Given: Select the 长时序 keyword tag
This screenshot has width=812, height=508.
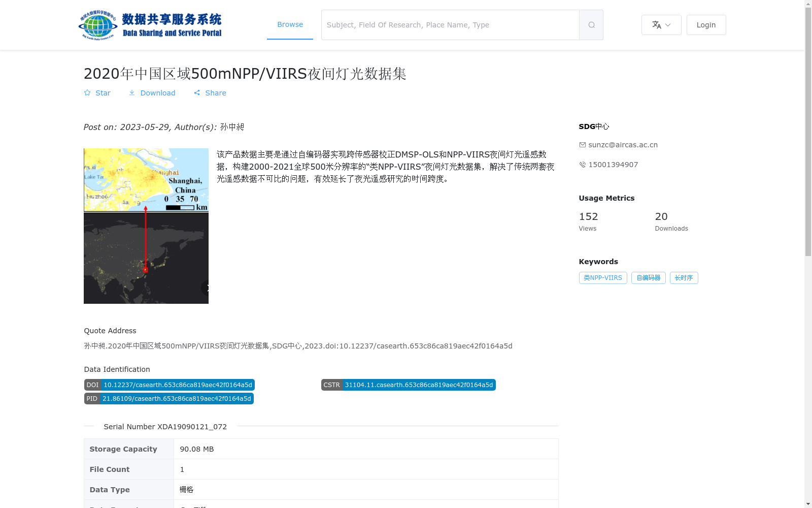Looking at the screenshot, I should tap(684, 278).
